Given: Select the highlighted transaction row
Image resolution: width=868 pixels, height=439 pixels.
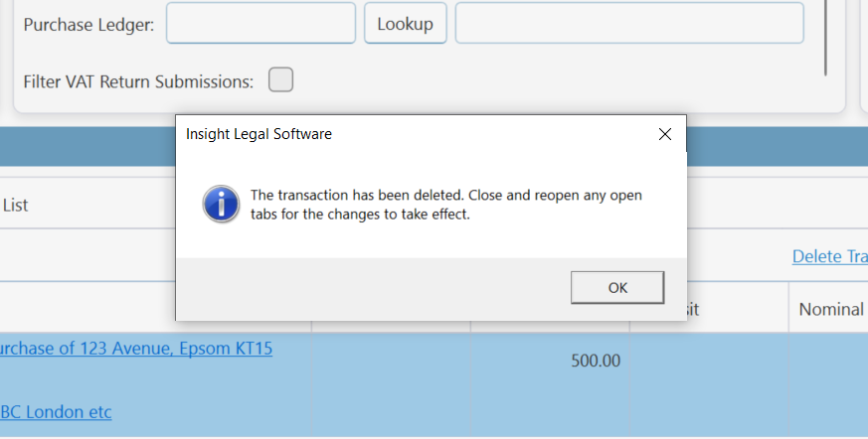Looking at the screenshot, I should pos(434,384).
